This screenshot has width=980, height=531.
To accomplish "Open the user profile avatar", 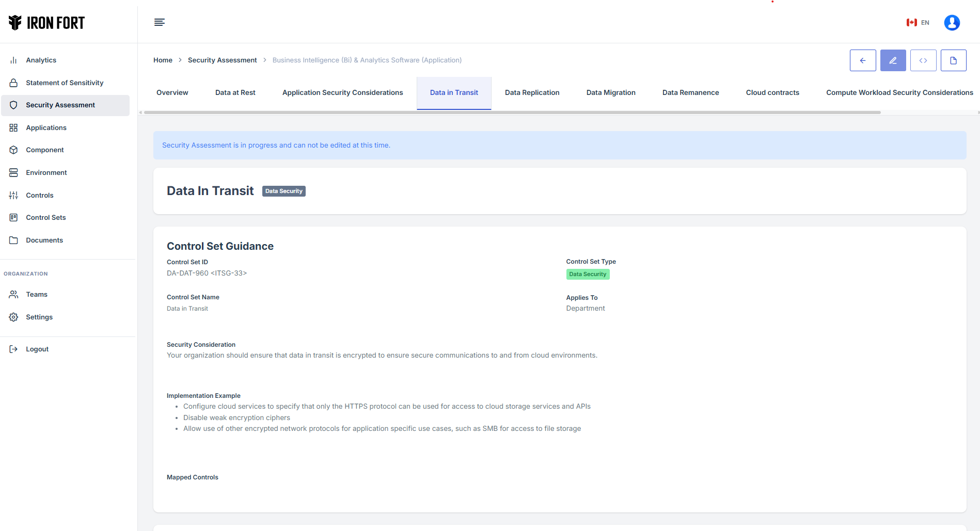I will pos(952,23).
